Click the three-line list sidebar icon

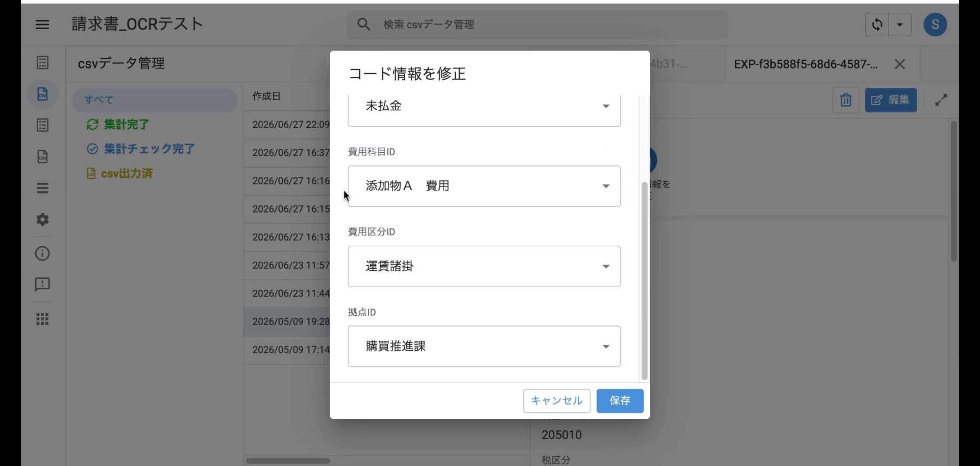43,188
